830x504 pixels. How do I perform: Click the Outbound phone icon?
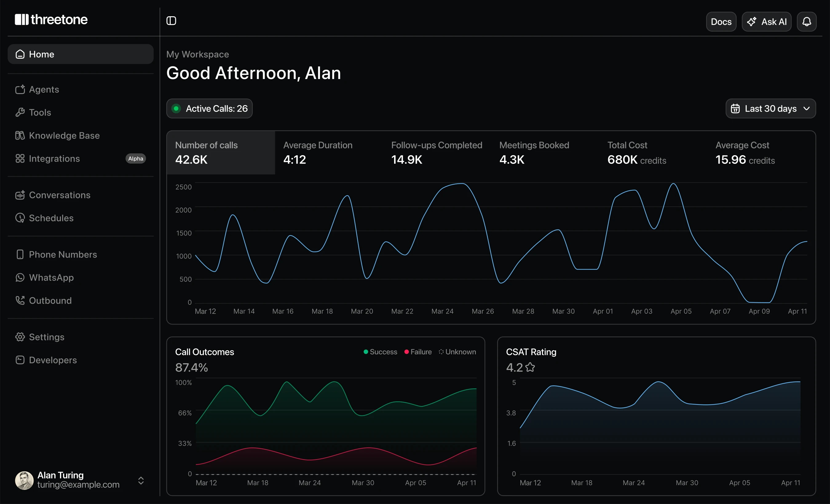click(x=20, y=300)
